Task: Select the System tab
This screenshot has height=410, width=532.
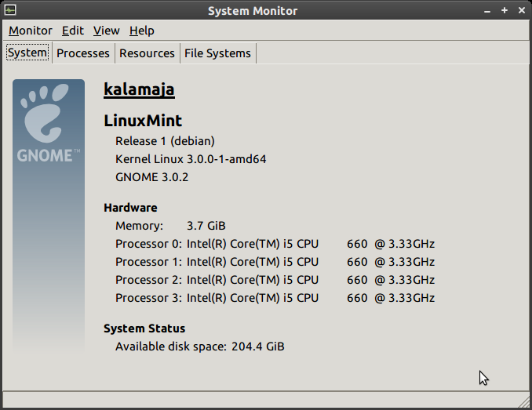Action: point(27,53)
